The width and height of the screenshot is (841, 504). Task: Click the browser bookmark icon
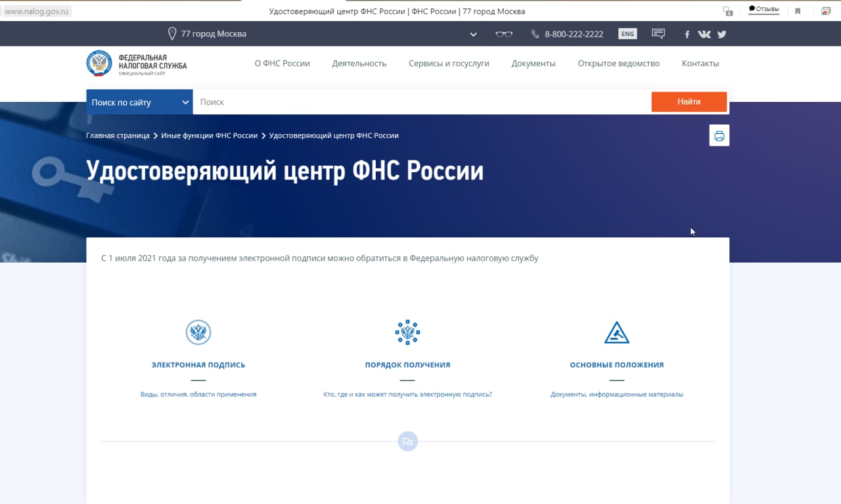pyautogui.click(x=798, y=11)
